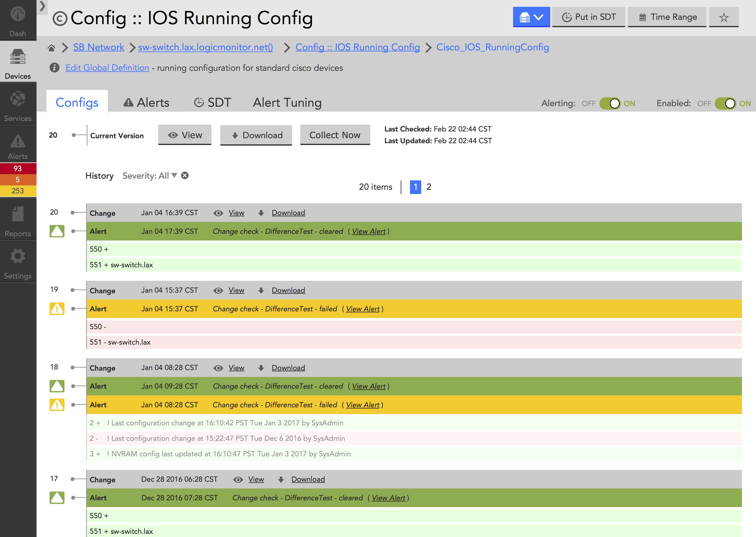
Task: View the Jan 04 08:28 change
Action: pyautogui.click(x=237, y=368)
